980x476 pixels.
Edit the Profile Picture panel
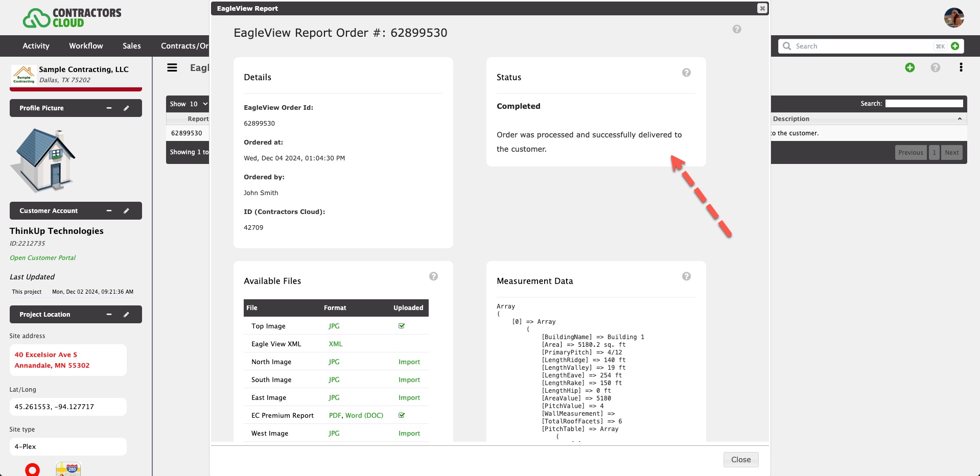(x=126, y=108)
